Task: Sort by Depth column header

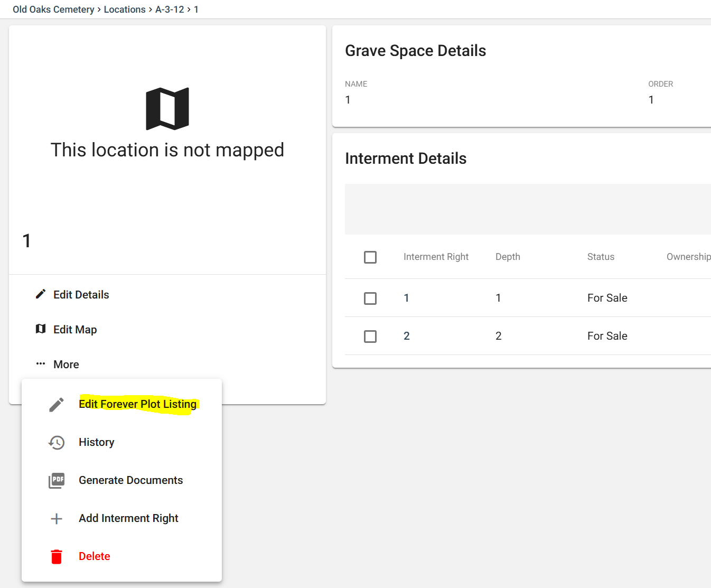Action: click(x=508, y=257)
